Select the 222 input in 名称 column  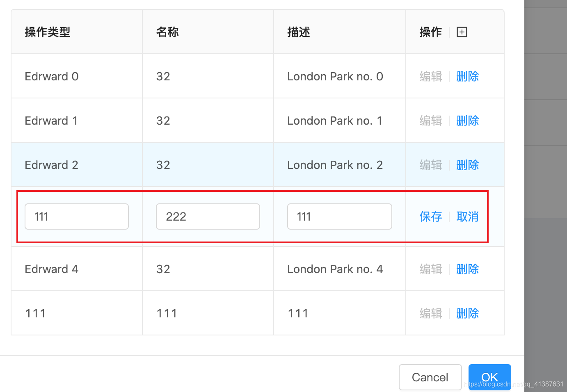[x=208, y=217]
